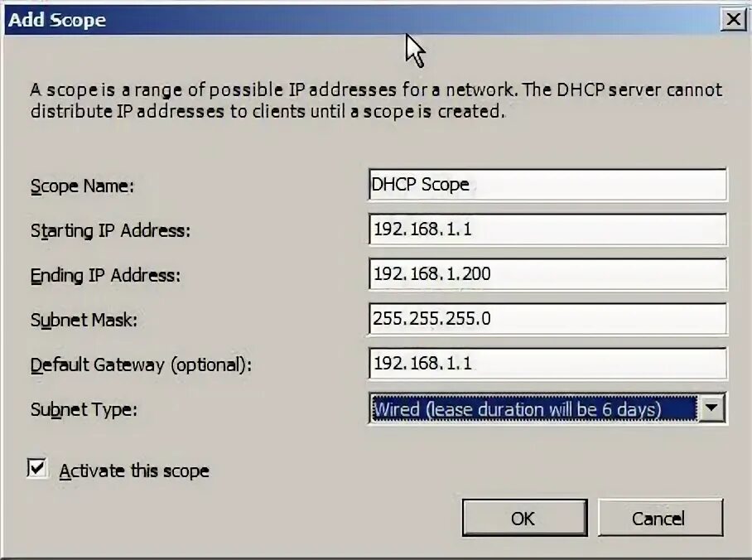Click the Subnet Mask input box
752x560 pixels.
(x=547, y=319)
